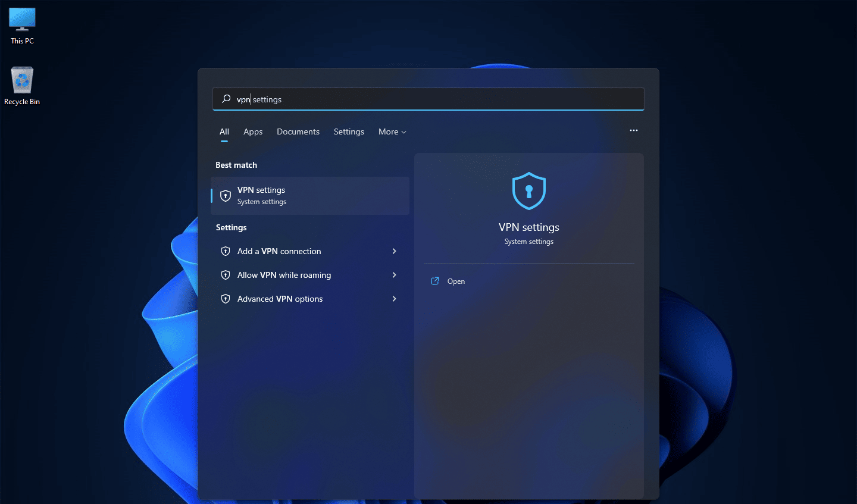Click the search magnifier icon

pyautogui.click(x=226, y=99)
